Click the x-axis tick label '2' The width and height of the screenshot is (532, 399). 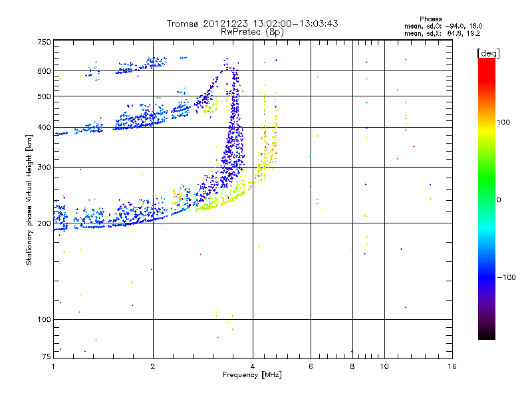153,366
